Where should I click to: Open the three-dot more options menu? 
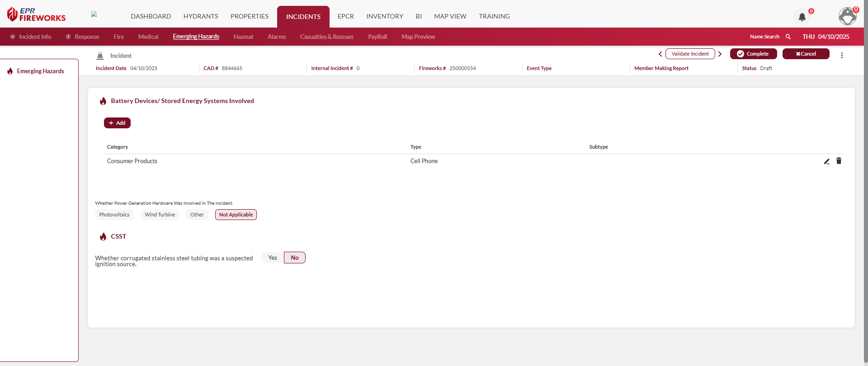841,55
